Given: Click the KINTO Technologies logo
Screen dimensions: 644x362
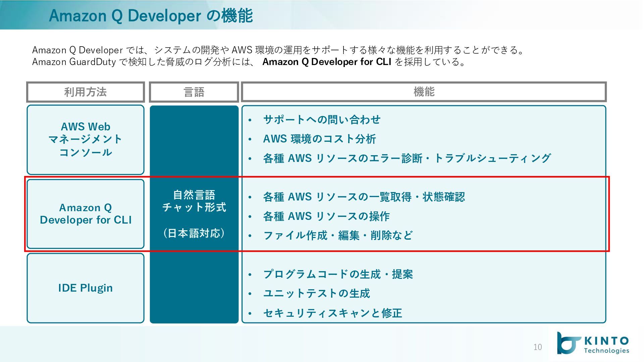Looking at the screenshot, I should [x=593, y=343].
